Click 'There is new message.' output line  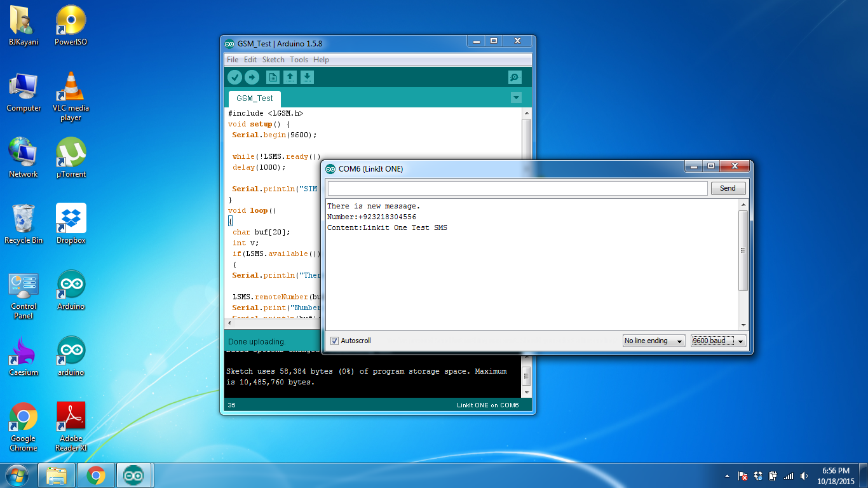click(374, 206)
